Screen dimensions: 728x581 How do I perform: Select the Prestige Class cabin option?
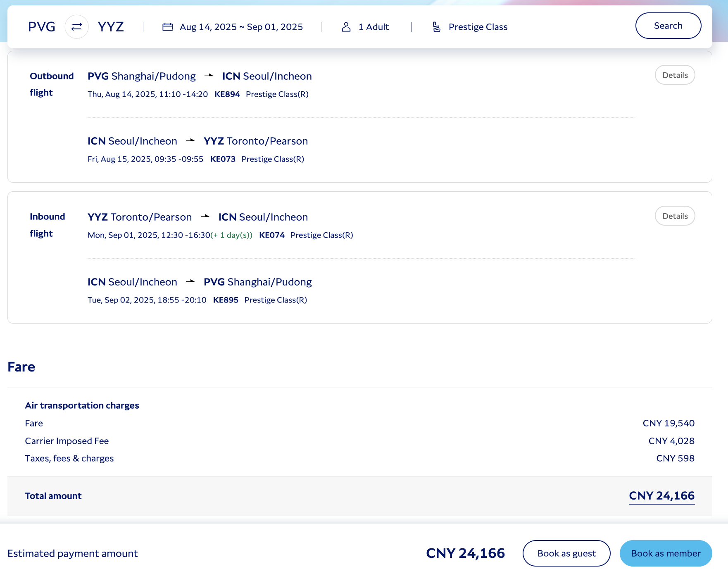click(x=478, y=27)
